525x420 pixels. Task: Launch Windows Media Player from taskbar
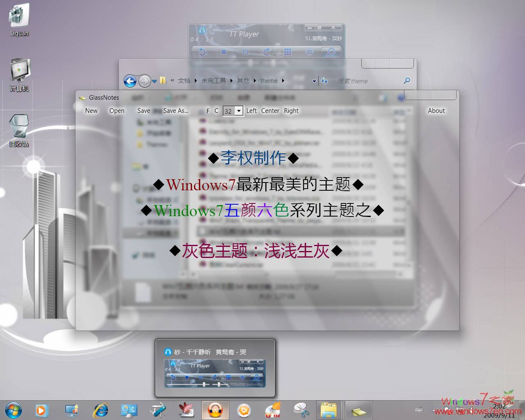point(41,410)
